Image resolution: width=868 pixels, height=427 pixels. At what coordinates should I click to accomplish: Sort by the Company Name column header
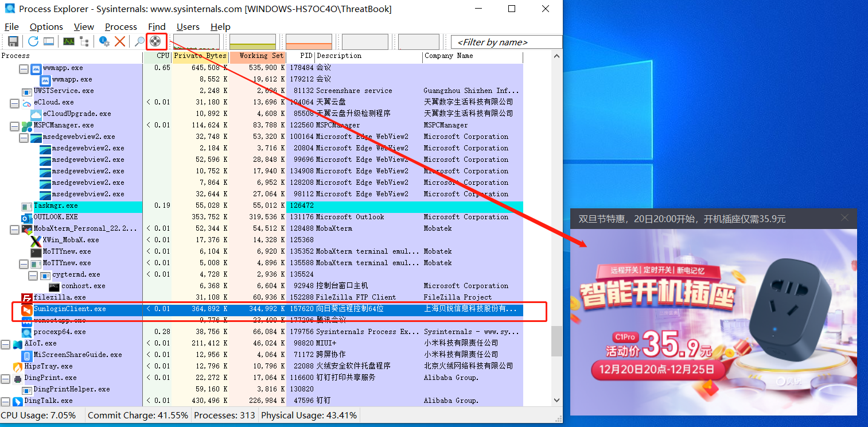[x=473, y=56]
